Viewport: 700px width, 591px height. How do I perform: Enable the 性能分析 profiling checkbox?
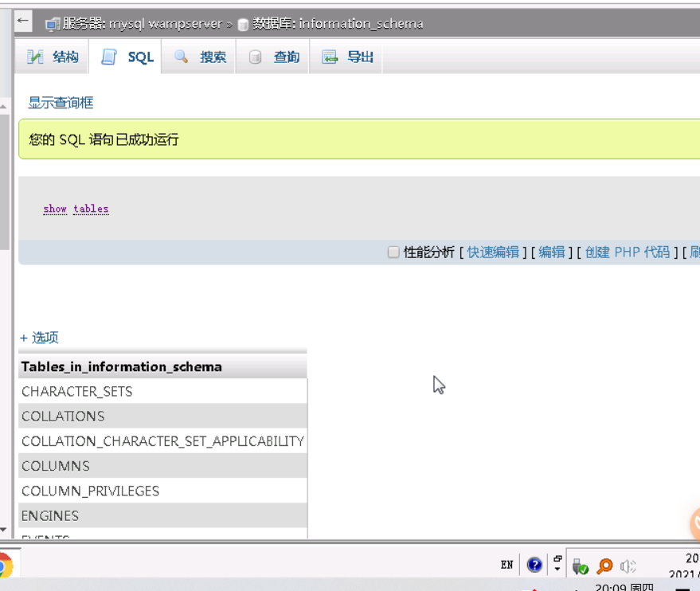393,252
